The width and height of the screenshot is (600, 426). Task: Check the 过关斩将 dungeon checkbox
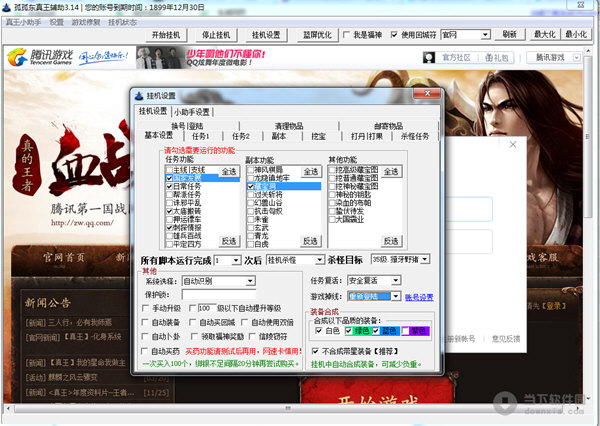(x=251, y=195)
